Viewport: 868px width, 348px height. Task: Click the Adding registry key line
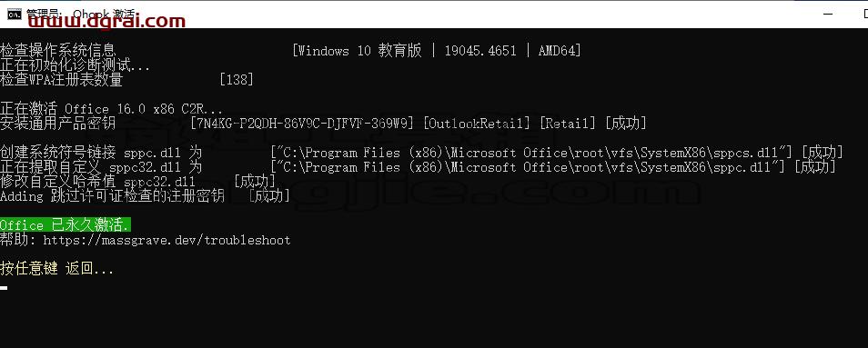click(145, 195)
